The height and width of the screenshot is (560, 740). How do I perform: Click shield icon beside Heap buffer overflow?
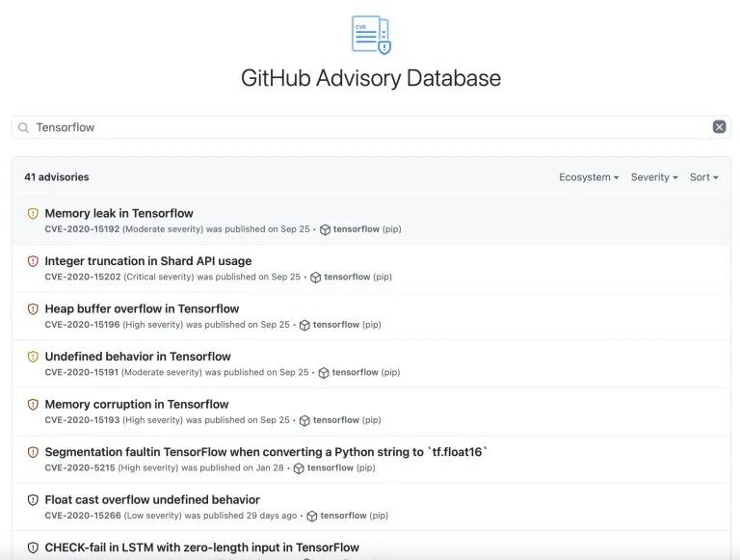pos(33,309)
